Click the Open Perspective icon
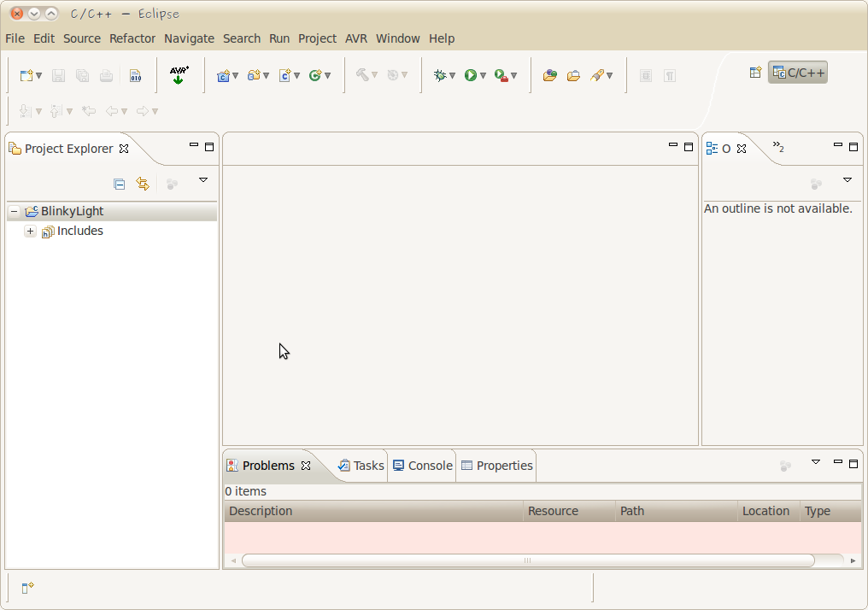The width and height of the screenshot is (868, 610). (755, 73)
